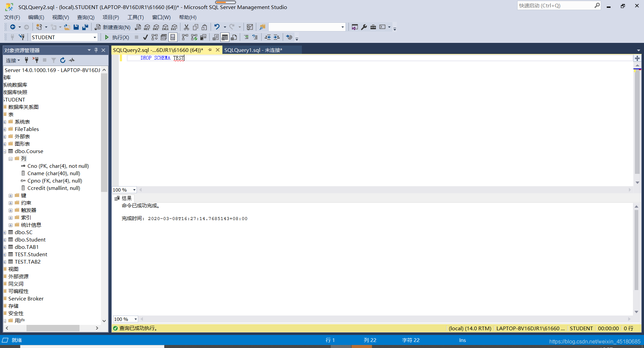Uncomment the selected lines

pyautogui.click(x=255, y=37)
